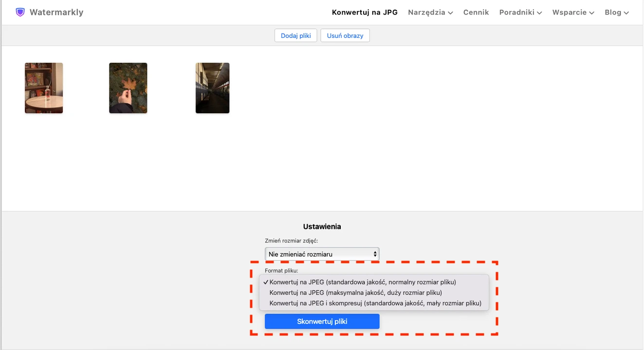Select the dark corridor photo thumbnail
This screenshot has width=644, height=350.
(x=212, y=88)
